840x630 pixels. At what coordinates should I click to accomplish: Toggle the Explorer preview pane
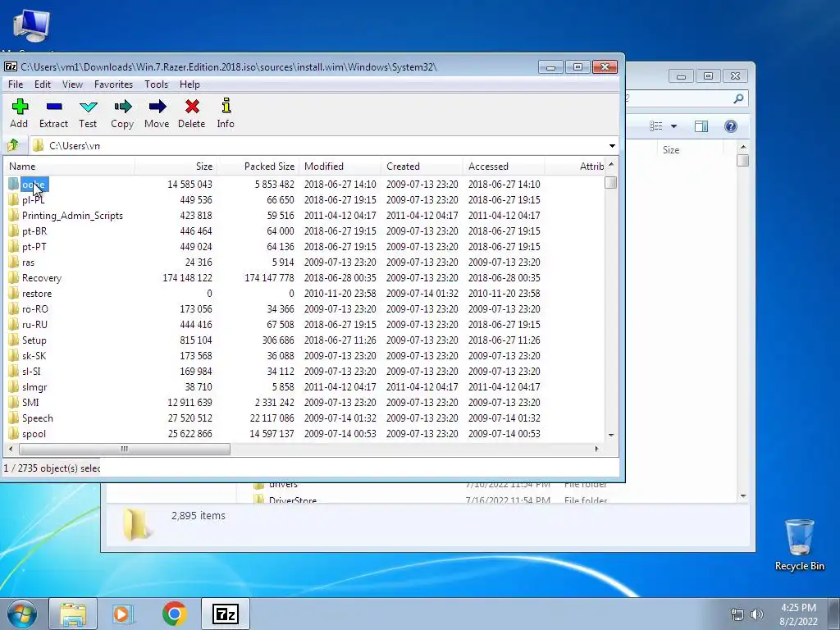click(x=701, y=126)
